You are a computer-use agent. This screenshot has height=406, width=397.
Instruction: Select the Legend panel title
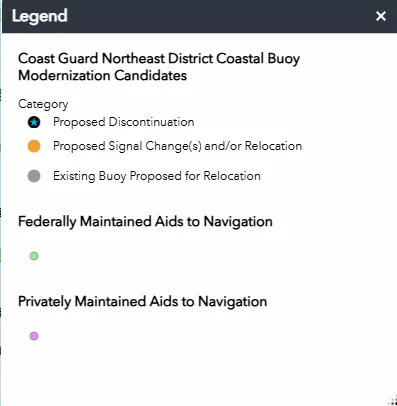pyautogui.click(x=40, y=16)
